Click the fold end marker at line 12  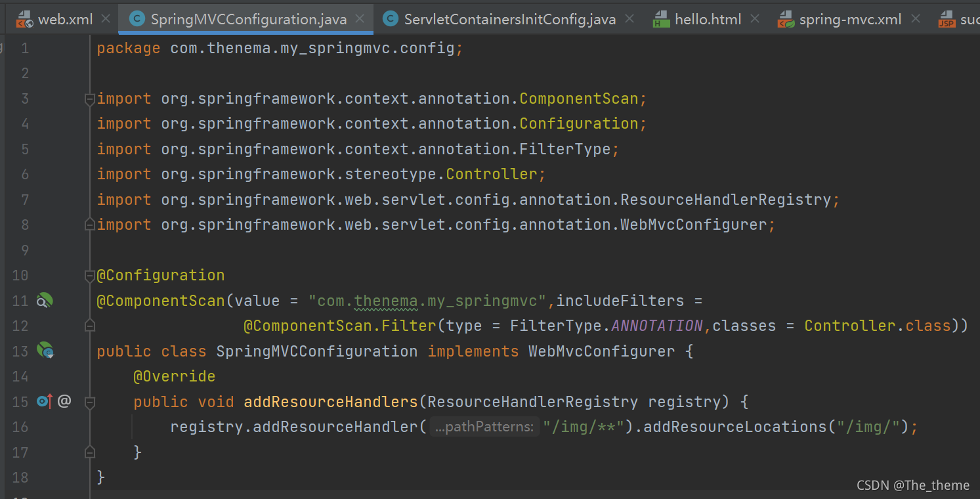point(90,326)
